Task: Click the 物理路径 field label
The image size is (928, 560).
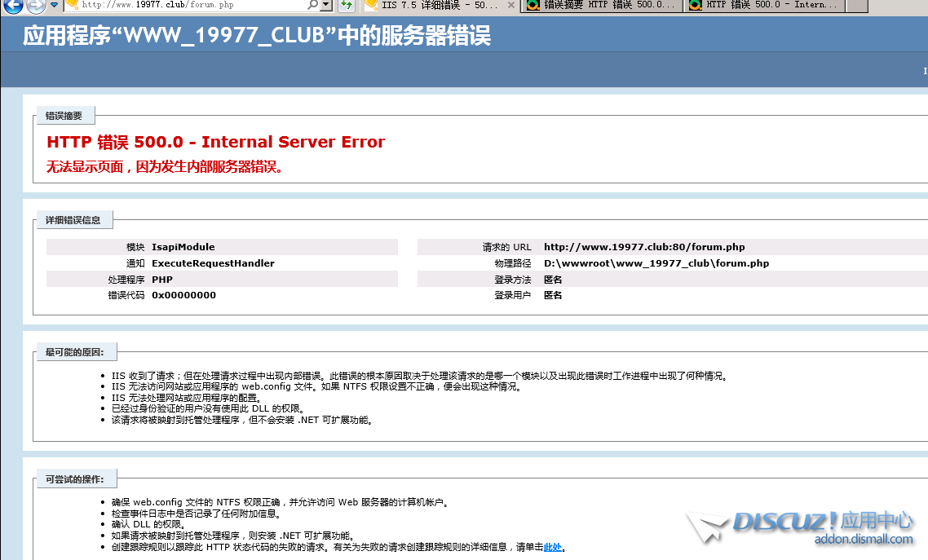Action: pyautogui.click(x=513, y=263)
